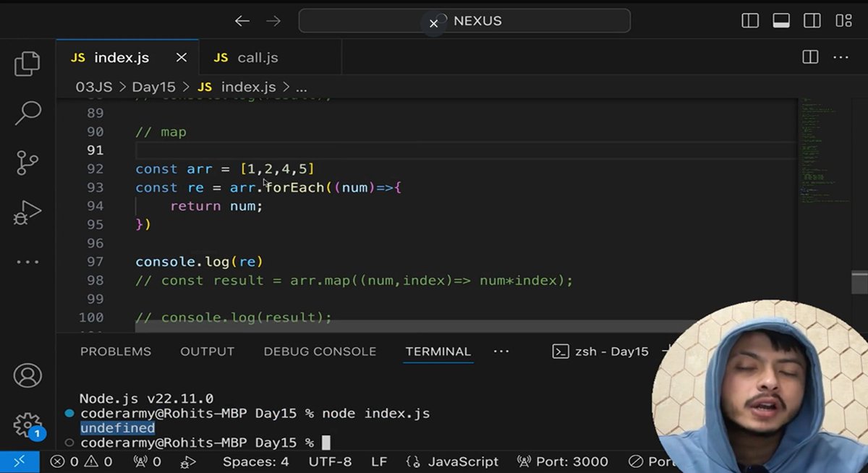Screen dimensions: 868x473
Task: Click line number 97 in the gutter
Action: tap(95, 262)
